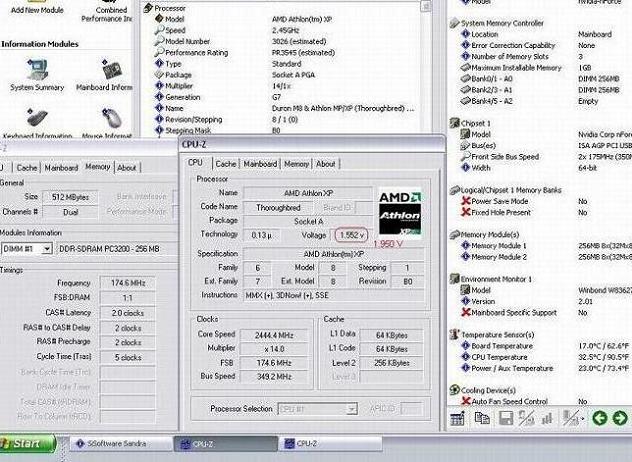632x462 pixels.
Task: Click the Name field showing AMD Athlon XP
Action: (308, 194)
